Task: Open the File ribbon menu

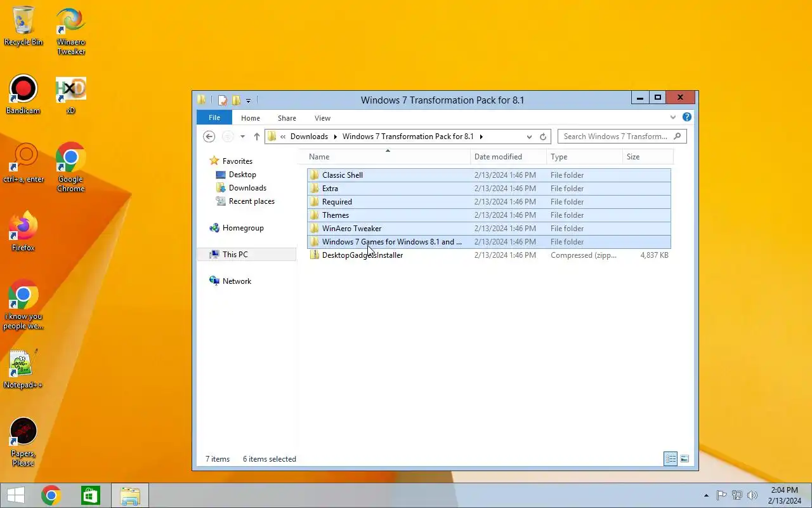Action: coord(214,117)
